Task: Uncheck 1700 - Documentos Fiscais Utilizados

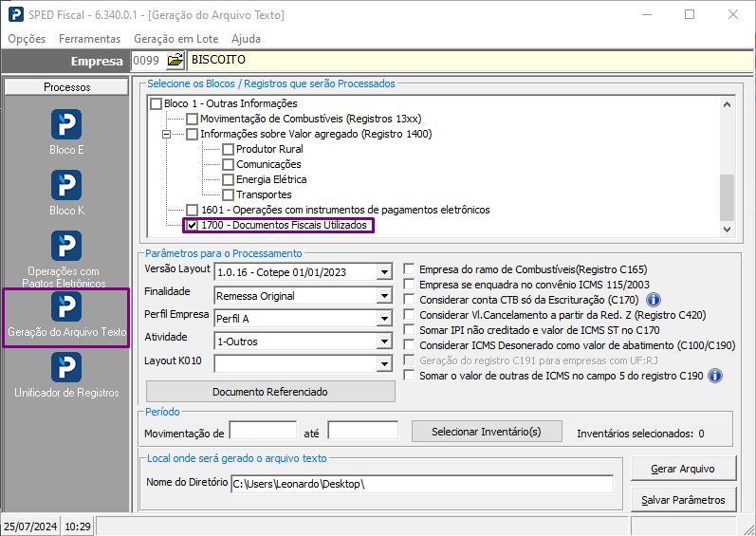Action: coord(193,225)
